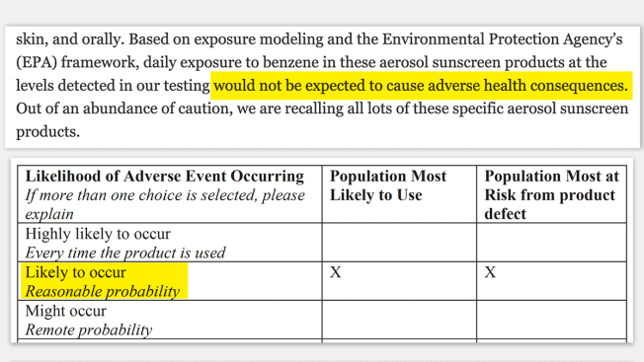Click the 'Likelihood of Adverse Event Occurring' header
The width and height of the screenshot is (644, 362).
point(165,176)
